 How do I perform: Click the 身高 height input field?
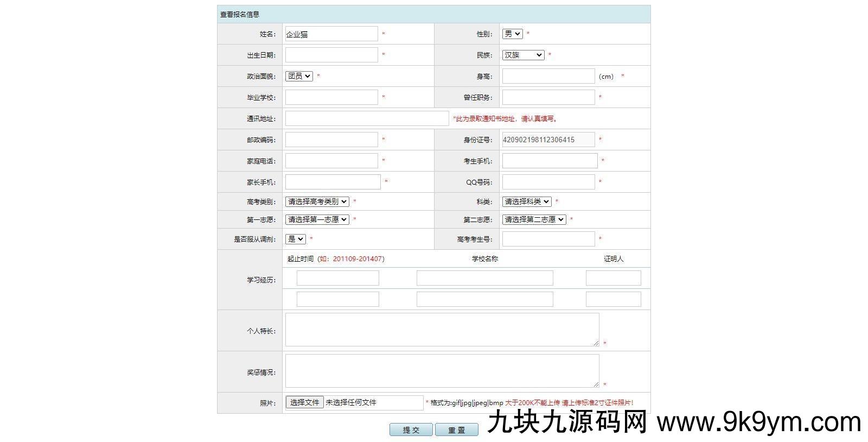pyautogui.click(x=548, y=76)
